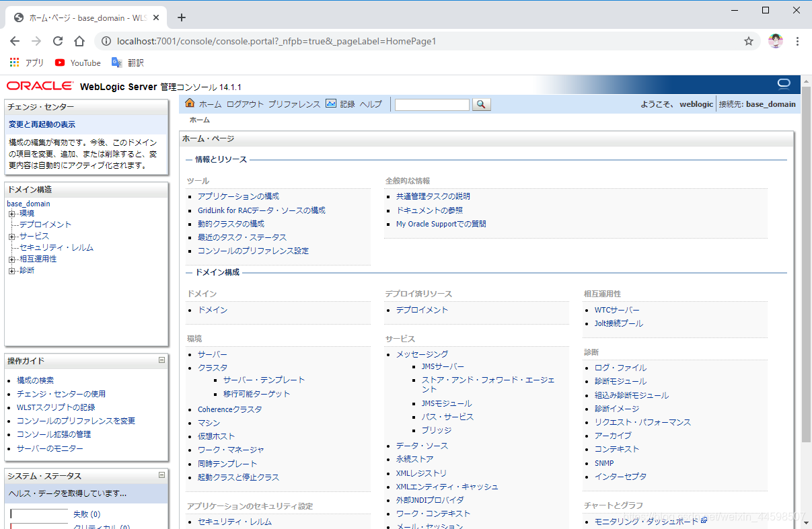Screen dimensions: 812x529
Task: Open the アプリ bookmarks shortcut
Action: click(x=27, y=63)
